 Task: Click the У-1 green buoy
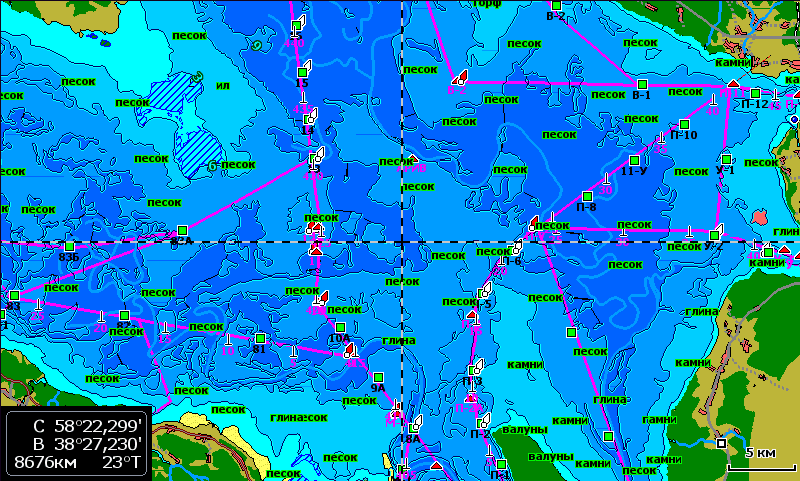point(725,159)
